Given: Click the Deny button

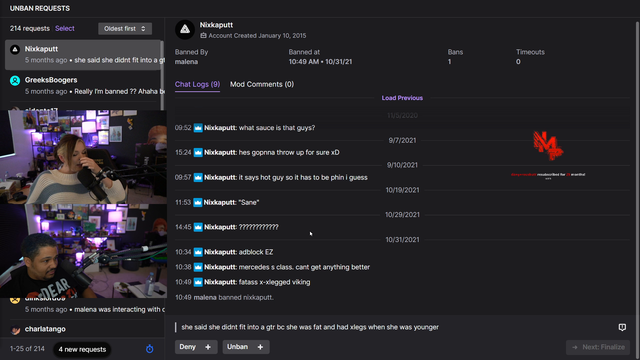Looking at the screenshot, I should 196,347.
